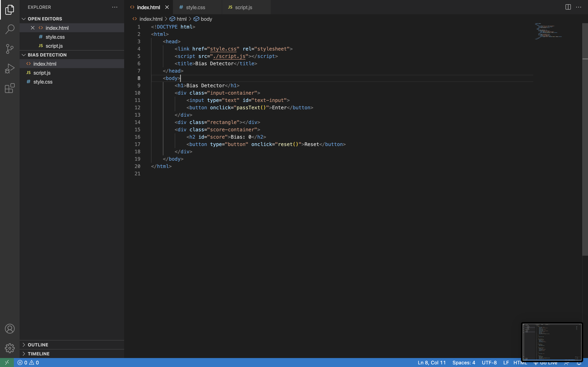Switch to the style.css tab
The width and height of the screenshot is (588, 367).
click(x=195, y=7)
